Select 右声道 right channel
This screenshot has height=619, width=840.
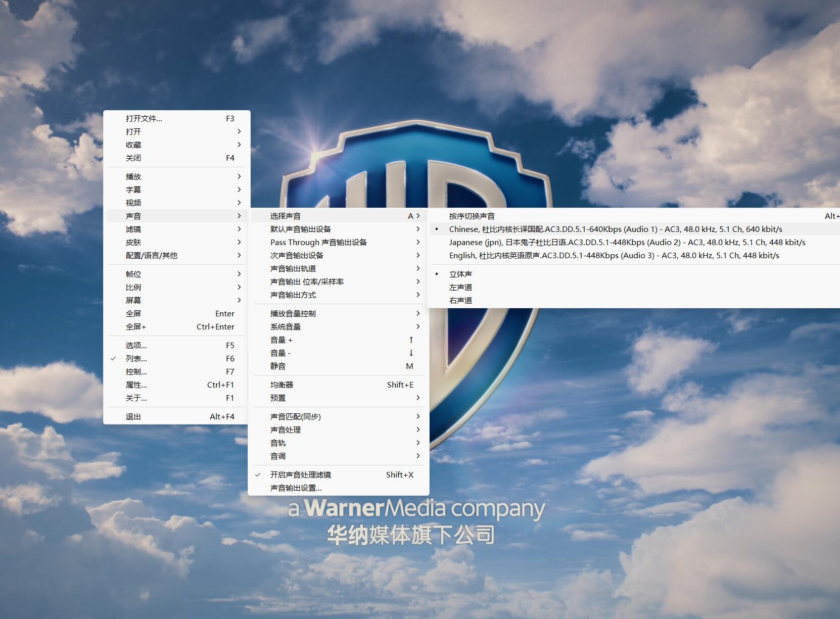click(x=635, y=300)
